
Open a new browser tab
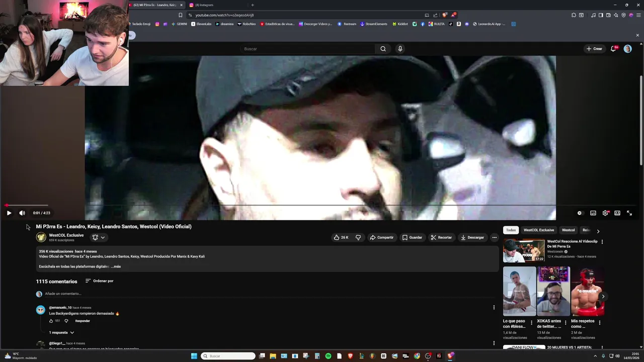(253, 5)
